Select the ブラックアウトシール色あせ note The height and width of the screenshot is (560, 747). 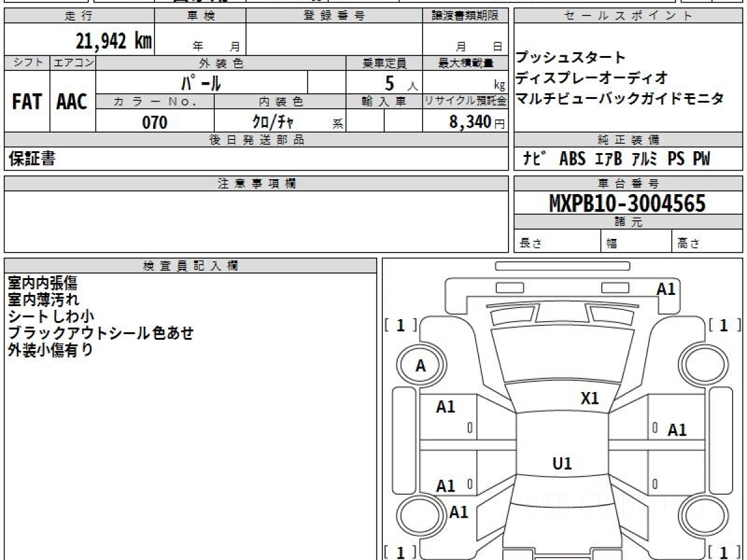pyautogui.click(x=101, y=333)
